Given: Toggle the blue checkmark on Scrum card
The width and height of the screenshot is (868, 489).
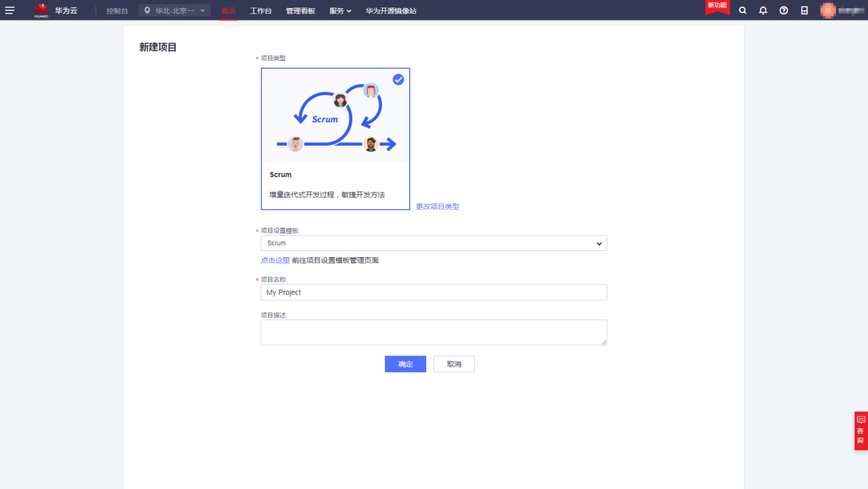Looking at the screenshot, I should pyautogui.click(x=398, y=80).
